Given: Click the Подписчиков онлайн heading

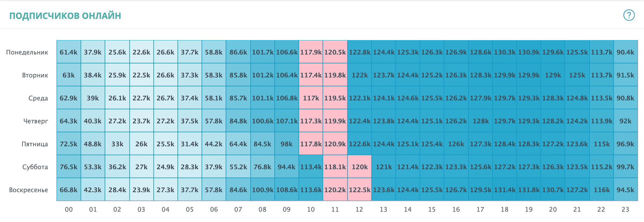Looking at the screenshot, I should [x=65, y=15].
